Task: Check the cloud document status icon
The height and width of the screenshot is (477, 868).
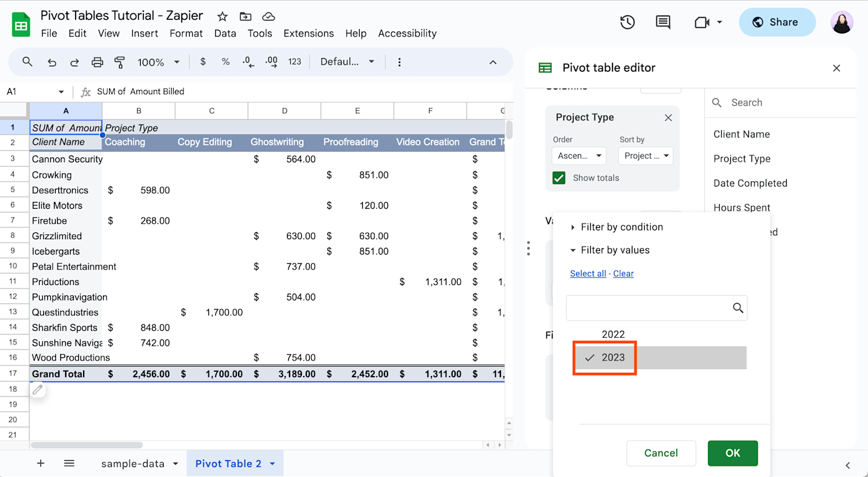Action: click(x=268, y=17)
